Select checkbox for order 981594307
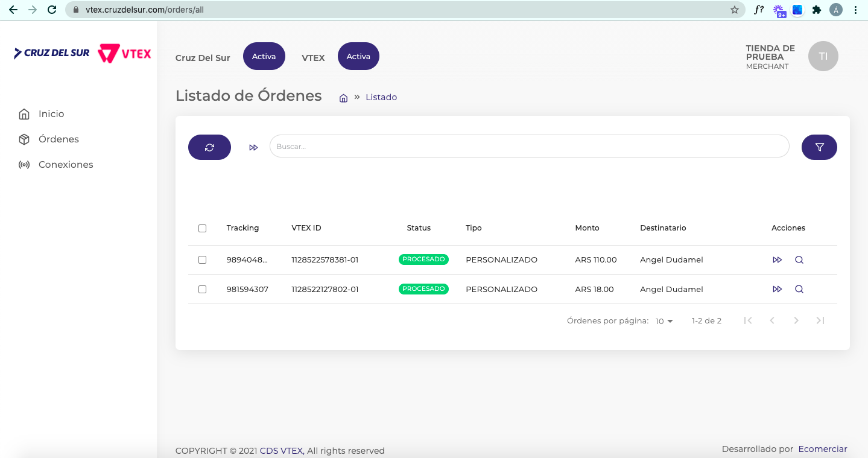 203,290
